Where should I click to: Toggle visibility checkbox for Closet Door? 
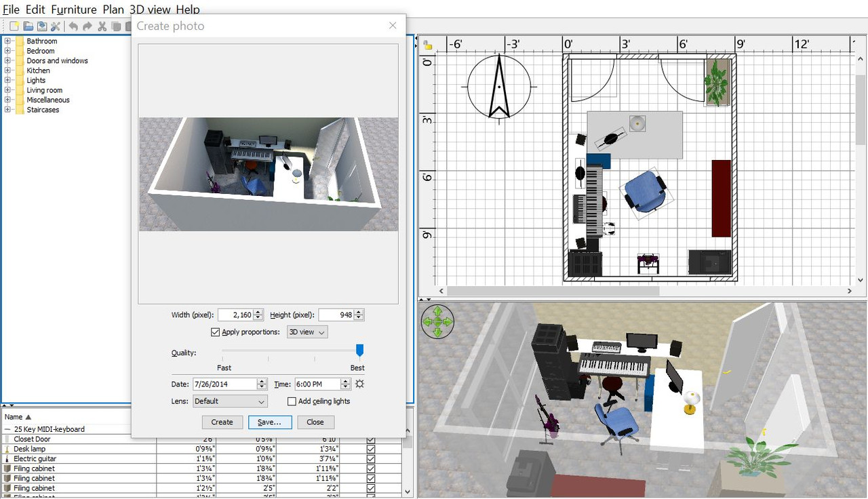pyautogui.click(x=371, y=439)
